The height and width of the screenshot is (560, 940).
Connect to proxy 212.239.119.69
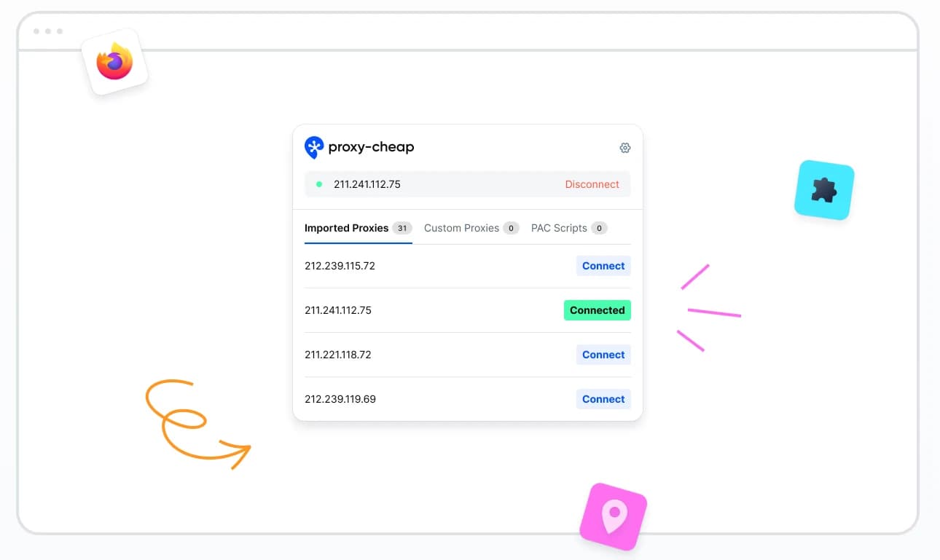(x=603, y=399)
